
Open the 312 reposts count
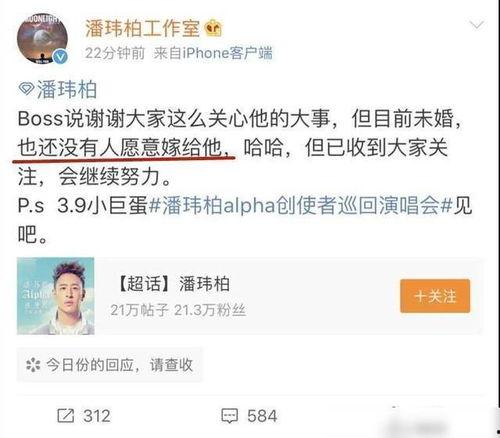[97, 416]
